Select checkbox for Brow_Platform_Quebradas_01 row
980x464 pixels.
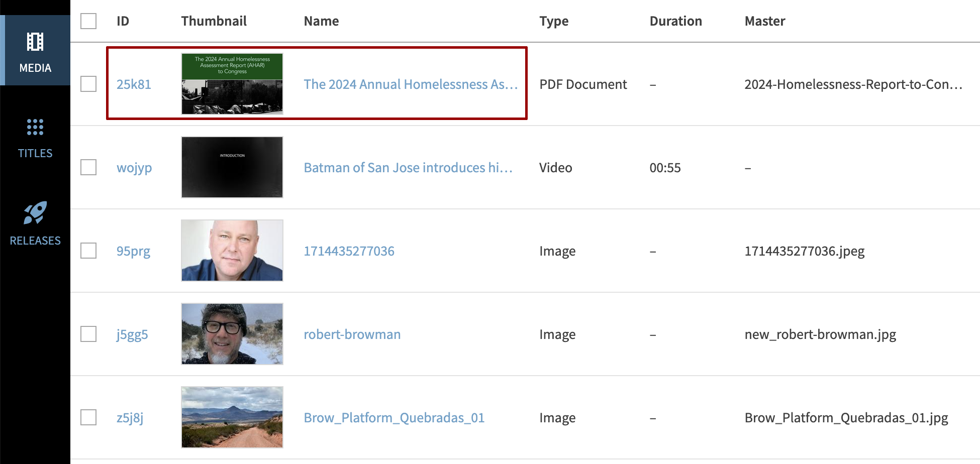[88, 417]
